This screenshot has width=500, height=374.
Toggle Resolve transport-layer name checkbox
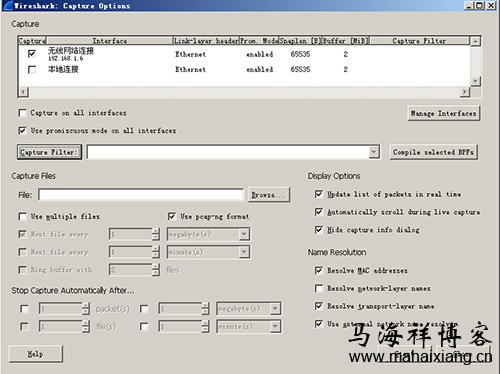pyautogui.click(x=319, y=306)
